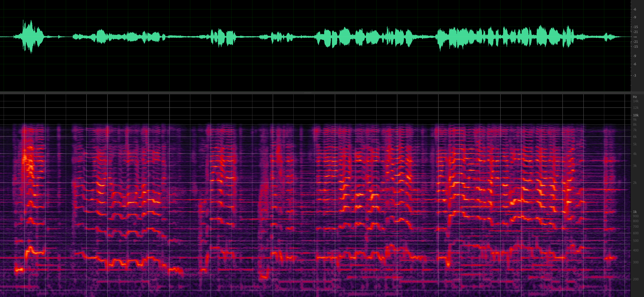The width and height of the screenshot is (644, 297).
Task: Click the first loud waveform burst at the start
Action: click(30, 36)
